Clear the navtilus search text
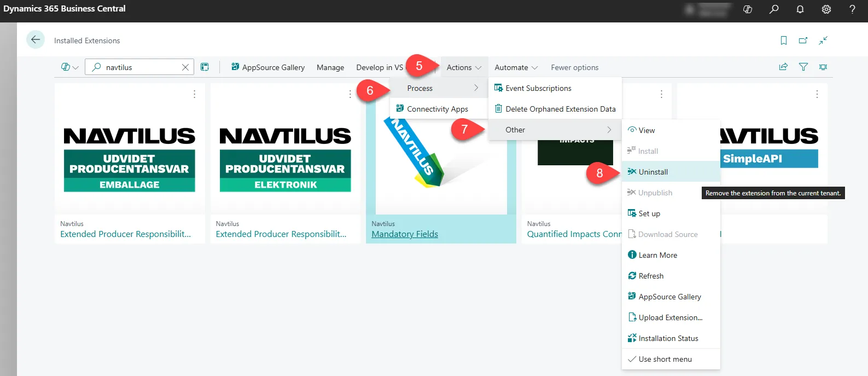Viewport: 868px width, 376px height. [x=185, y=67]
